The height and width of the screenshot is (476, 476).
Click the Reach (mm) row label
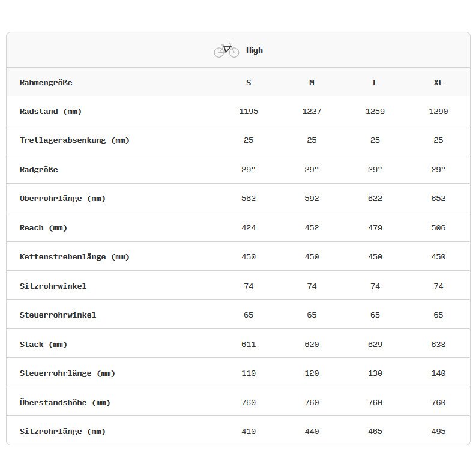point(43,228)
